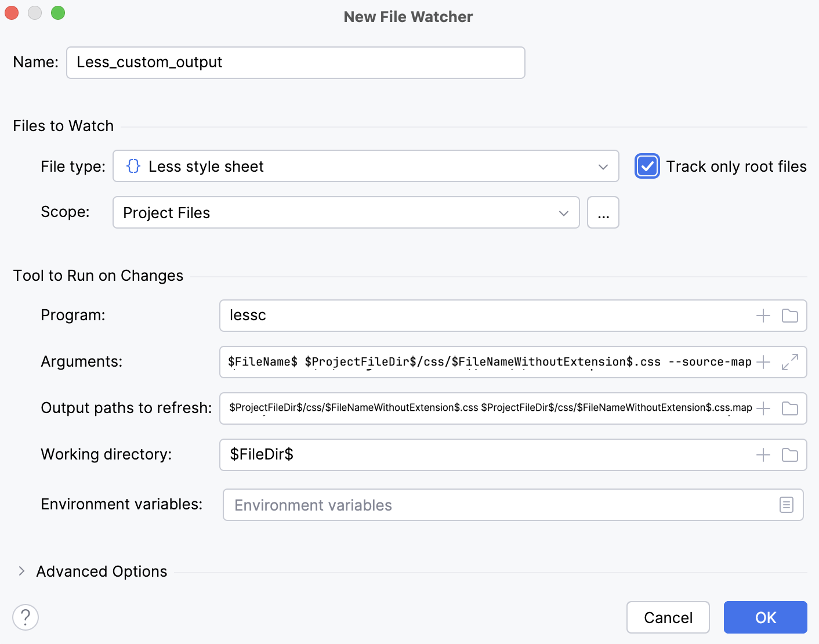Click the Less style sheet braces icon

[x=133, y=166]
